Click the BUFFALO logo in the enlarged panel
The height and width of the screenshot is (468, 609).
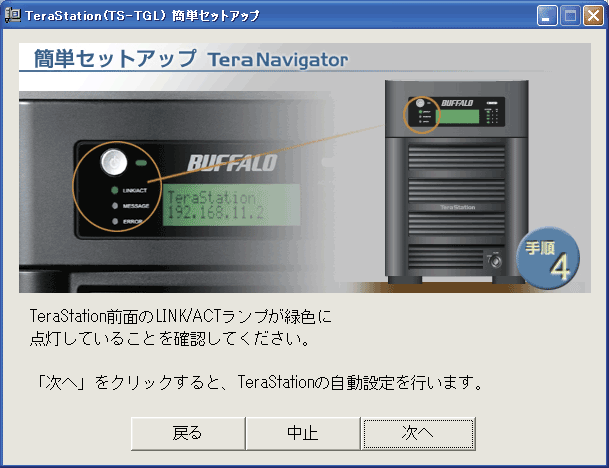click(x=232, y=163)
